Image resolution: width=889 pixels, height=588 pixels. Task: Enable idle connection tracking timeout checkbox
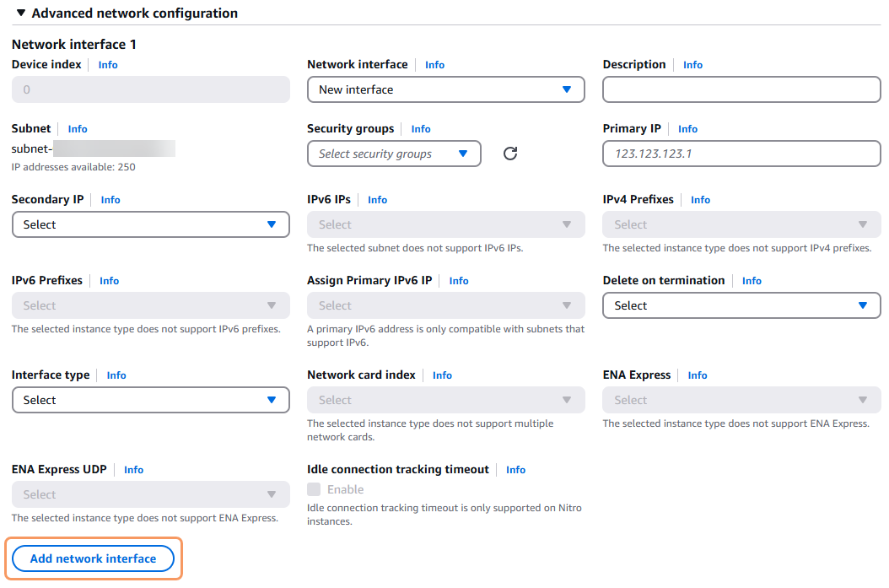click(x=315, y=489)
